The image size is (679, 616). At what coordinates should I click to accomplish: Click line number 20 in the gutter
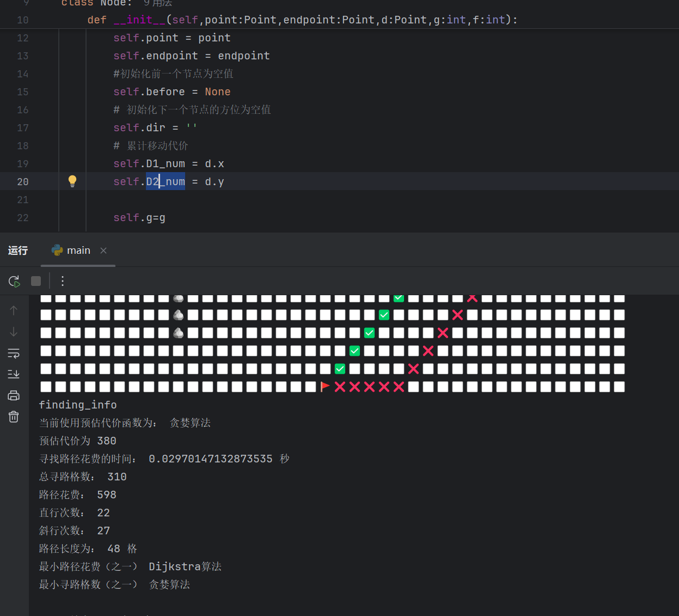[x=22, y=181]
